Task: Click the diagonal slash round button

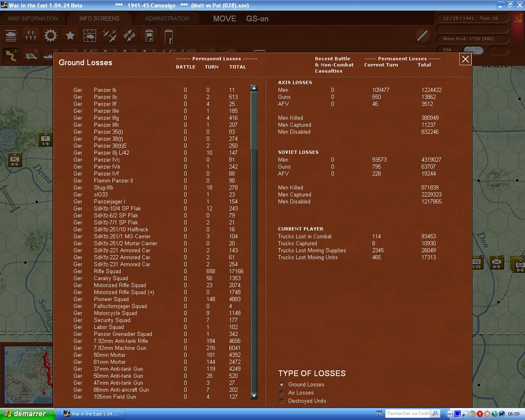Action: click(422, 36)
